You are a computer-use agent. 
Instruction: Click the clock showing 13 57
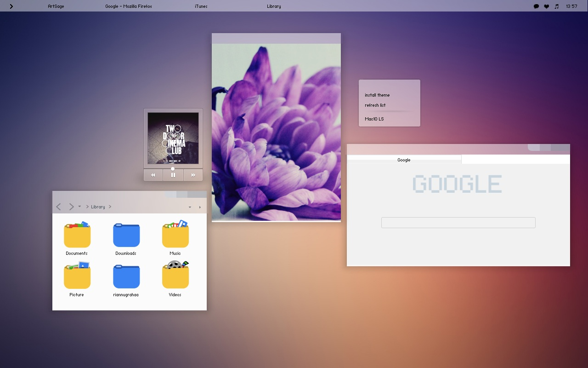[571, 6]
